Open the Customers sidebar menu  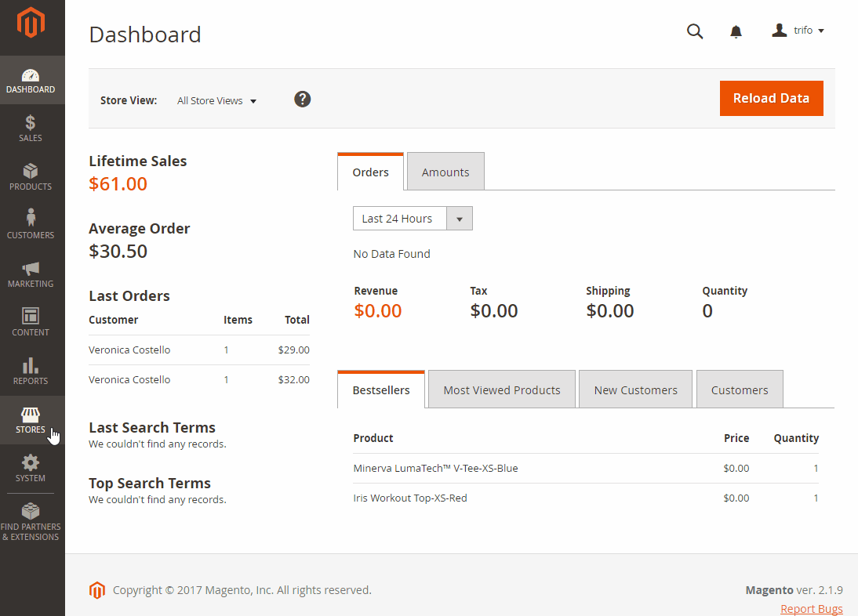click(x=32, y=226)
